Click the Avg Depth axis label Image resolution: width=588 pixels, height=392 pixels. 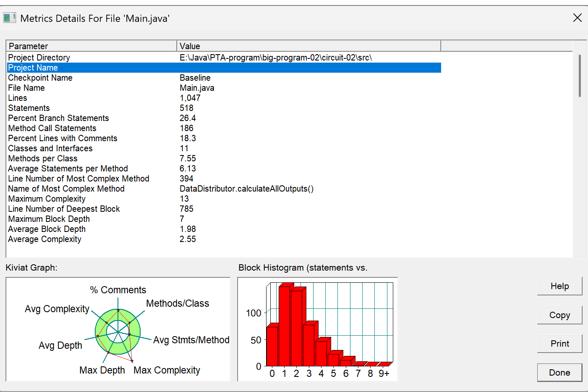tap(60, 345)
